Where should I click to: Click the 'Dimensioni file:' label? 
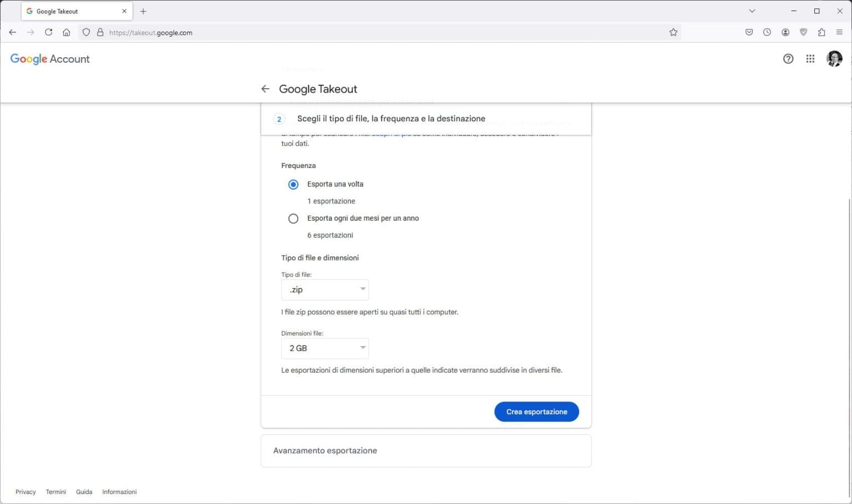tap(302, 333)
